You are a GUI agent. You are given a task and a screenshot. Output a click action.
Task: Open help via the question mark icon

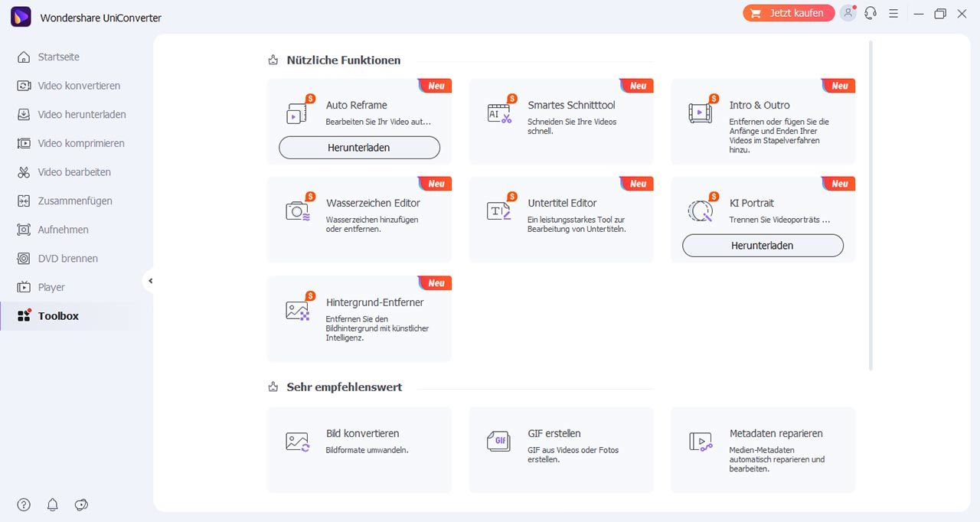point(24,504)
